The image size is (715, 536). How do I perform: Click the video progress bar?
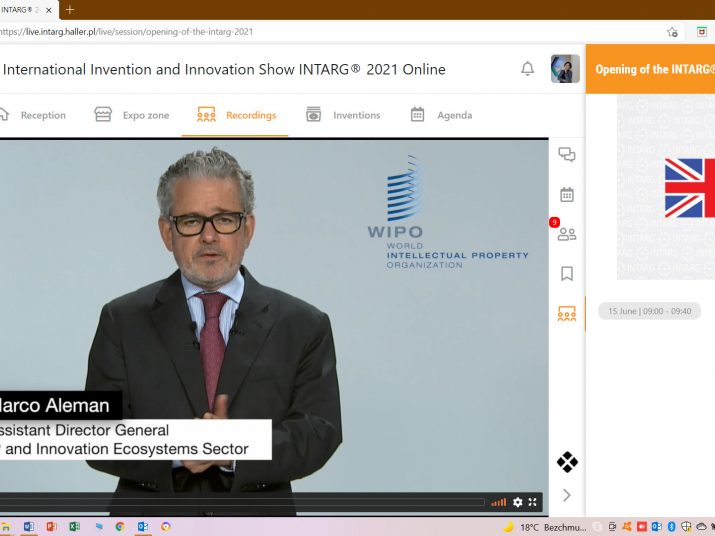pyautogui.click(x=240, y=502)
